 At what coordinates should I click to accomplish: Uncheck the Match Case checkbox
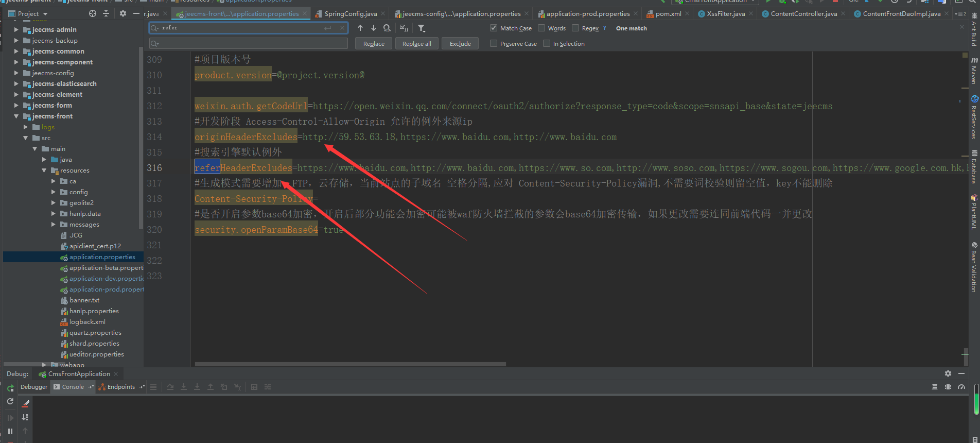(494, 28)
